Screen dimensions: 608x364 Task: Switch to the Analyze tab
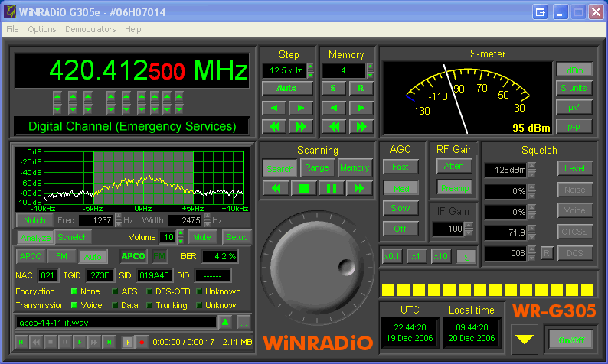point(36,237)
